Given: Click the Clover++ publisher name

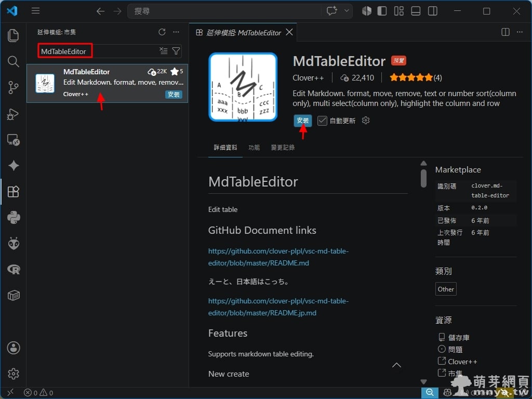Looking at the screenshot, I should tap(308, 78).
